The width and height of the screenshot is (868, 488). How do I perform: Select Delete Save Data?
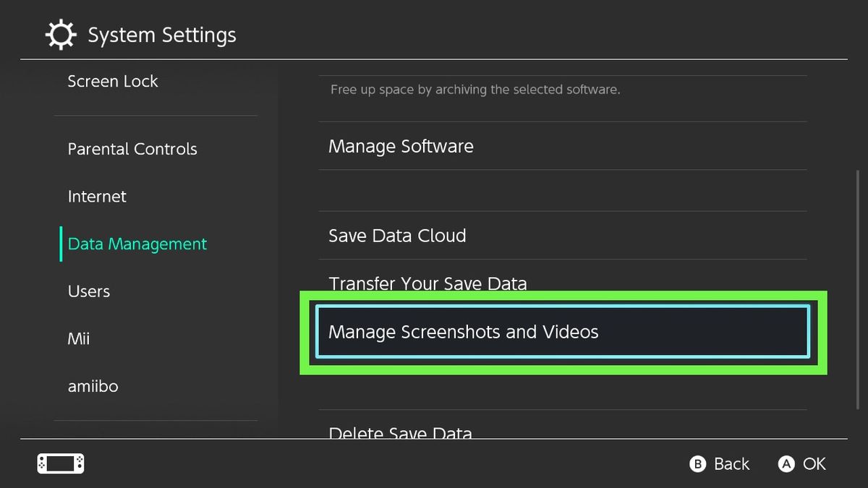401,432
